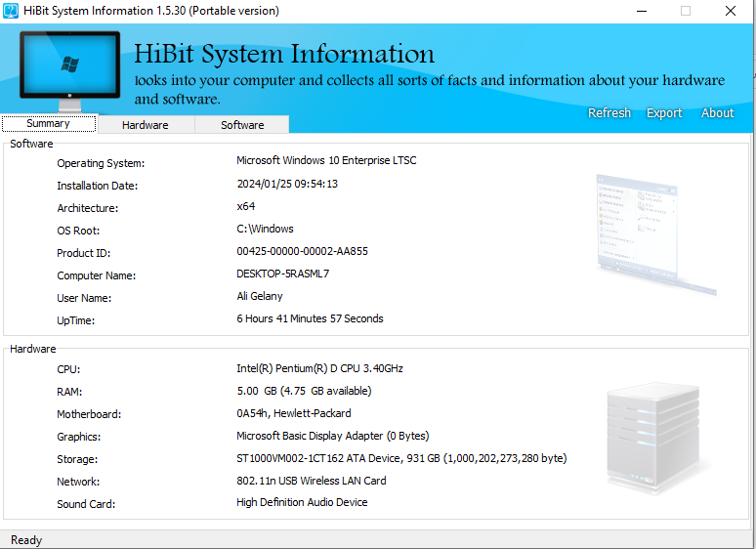This screenshot has height=549, width=756.
Task: Click the CPU label
Action: pos(68,369)
